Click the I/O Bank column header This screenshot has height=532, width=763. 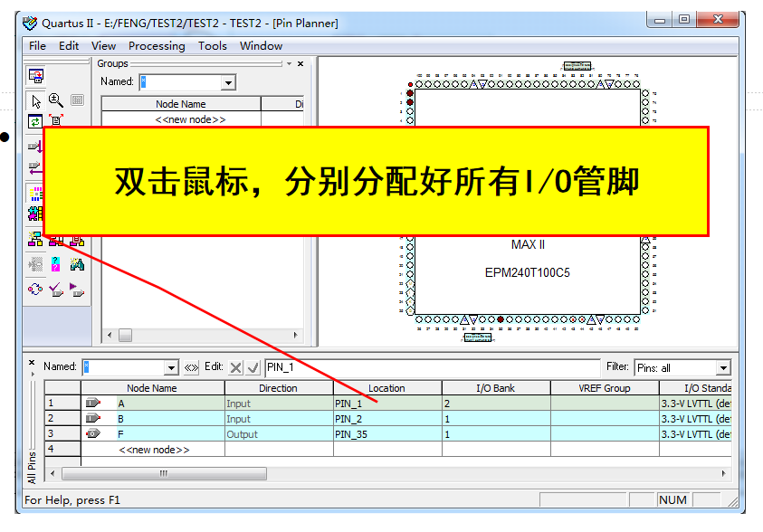[x=496, y=388]
